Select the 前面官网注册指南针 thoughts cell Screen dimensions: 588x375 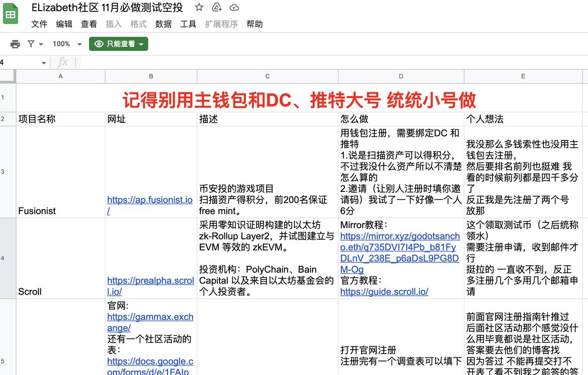[523, 337]
